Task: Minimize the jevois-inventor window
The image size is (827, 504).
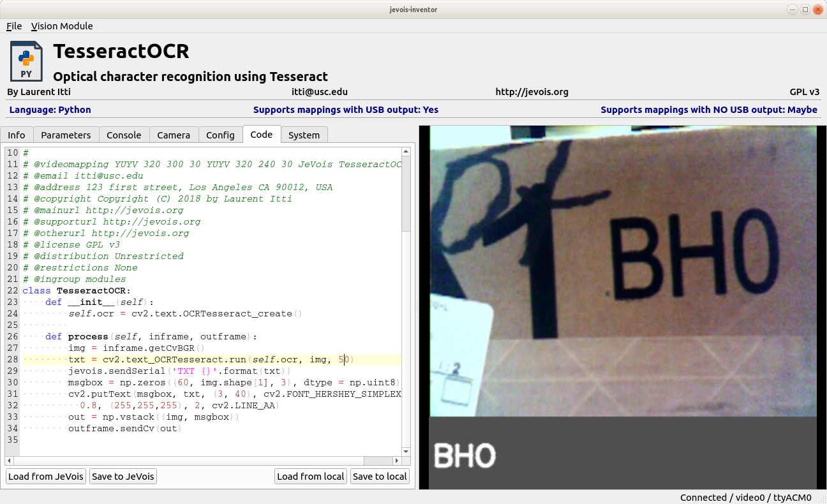Action: click(793, 9)
